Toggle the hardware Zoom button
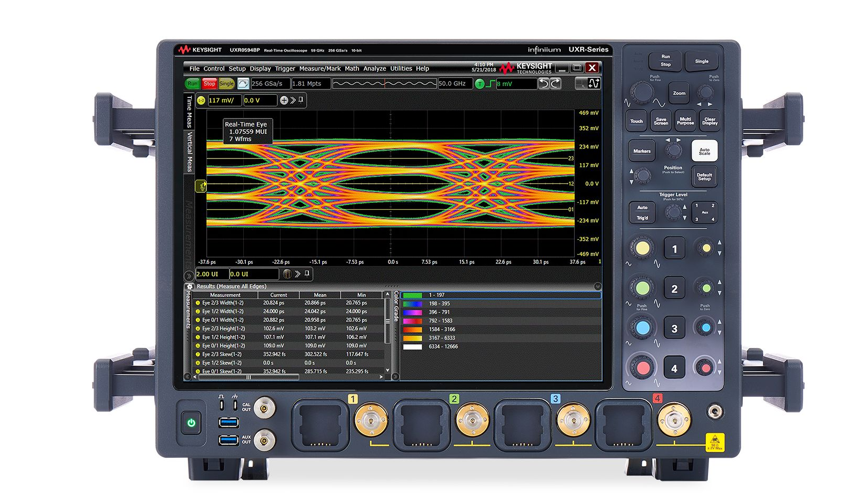Viewport: 868px width, 503px height. [x=679, y=93]
